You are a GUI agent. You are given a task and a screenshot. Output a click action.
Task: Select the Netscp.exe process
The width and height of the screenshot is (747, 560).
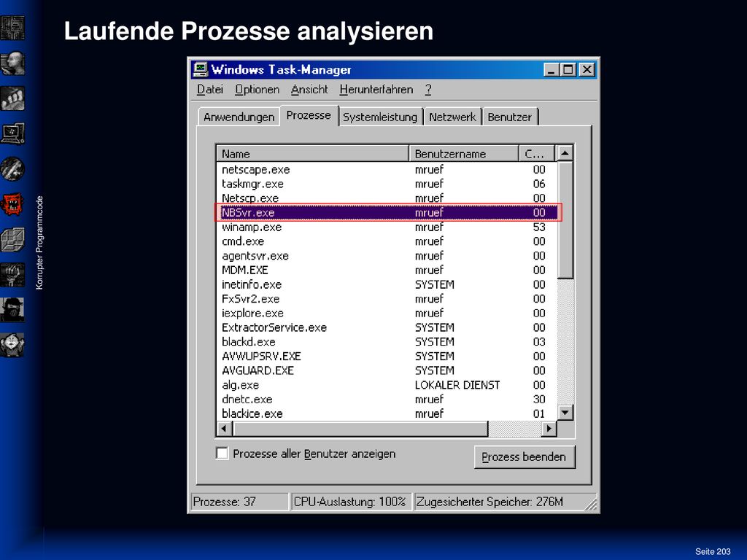tap(387, 198)
